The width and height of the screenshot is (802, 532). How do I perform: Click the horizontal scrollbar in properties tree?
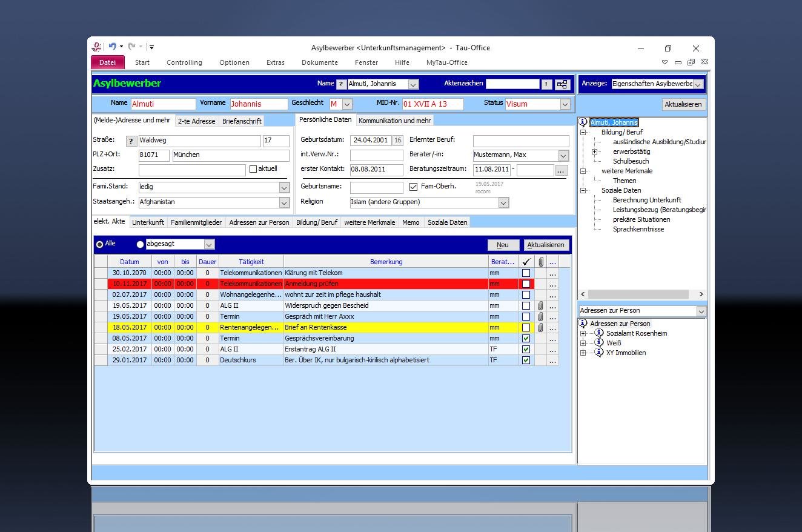pos(640,294)
